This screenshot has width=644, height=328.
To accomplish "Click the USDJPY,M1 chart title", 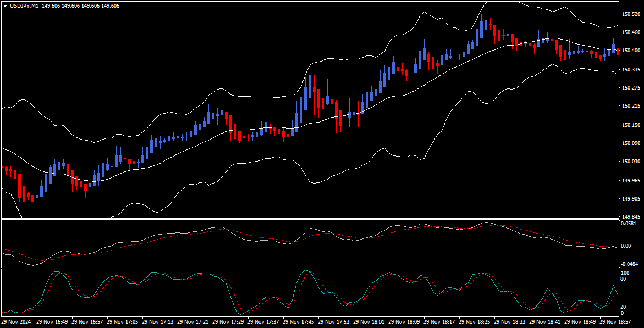I will [x=24, y=6].
